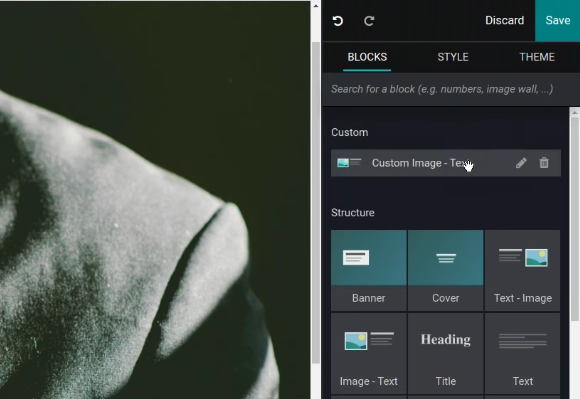Discard the current edits
580x399 pixels.
(505, 20)
